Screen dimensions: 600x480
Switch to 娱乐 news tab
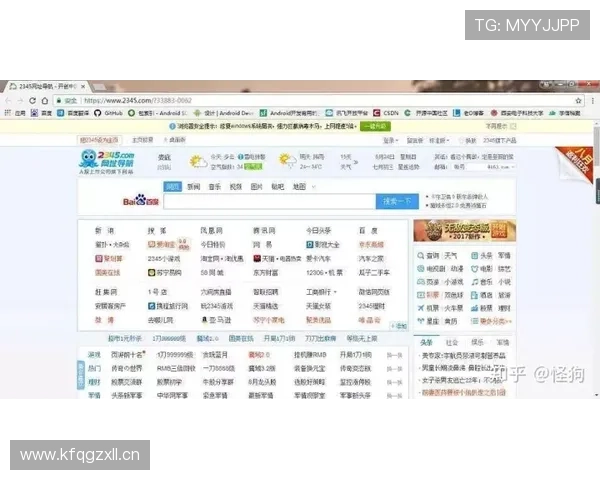coord(477,342)
